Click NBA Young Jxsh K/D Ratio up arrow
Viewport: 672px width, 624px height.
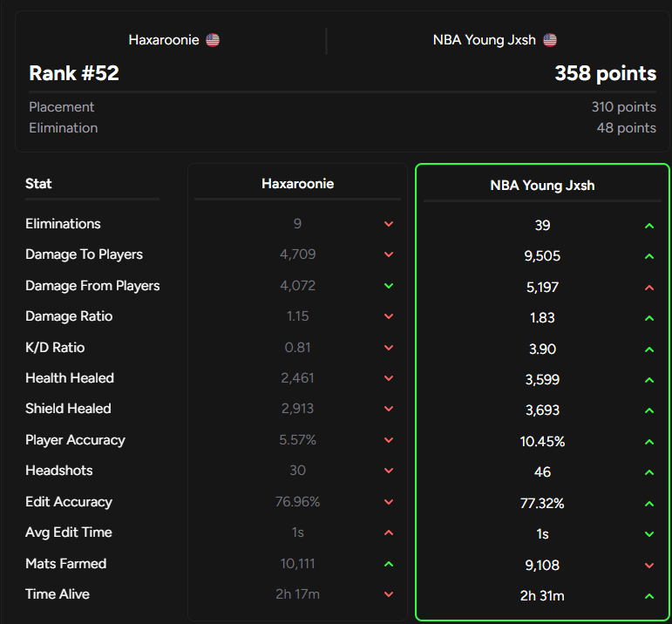(x=649, y=349)
